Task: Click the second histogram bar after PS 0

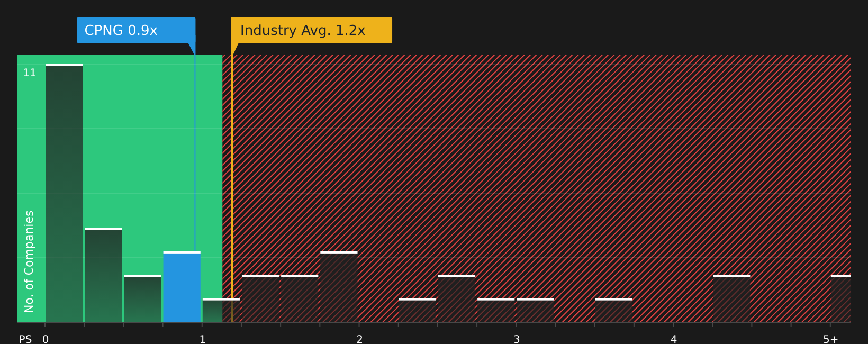Action: pyautogui.click(x=103, y=275)
